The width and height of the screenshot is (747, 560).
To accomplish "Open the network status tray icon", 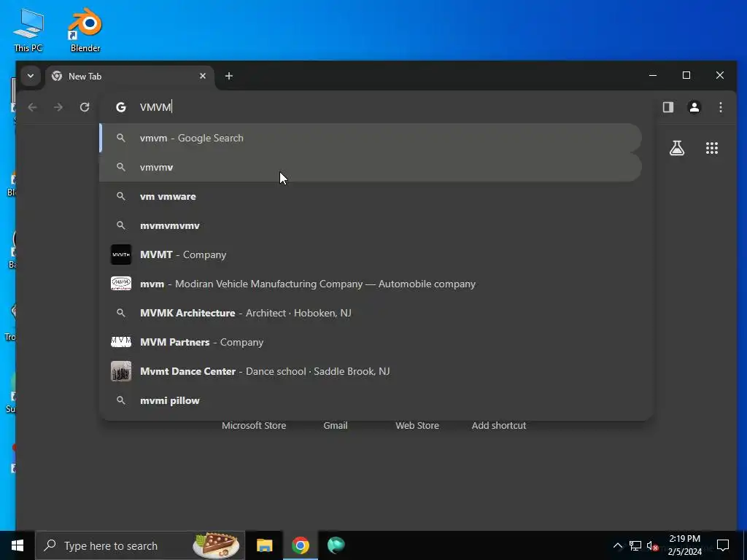I will click(635, 545).
